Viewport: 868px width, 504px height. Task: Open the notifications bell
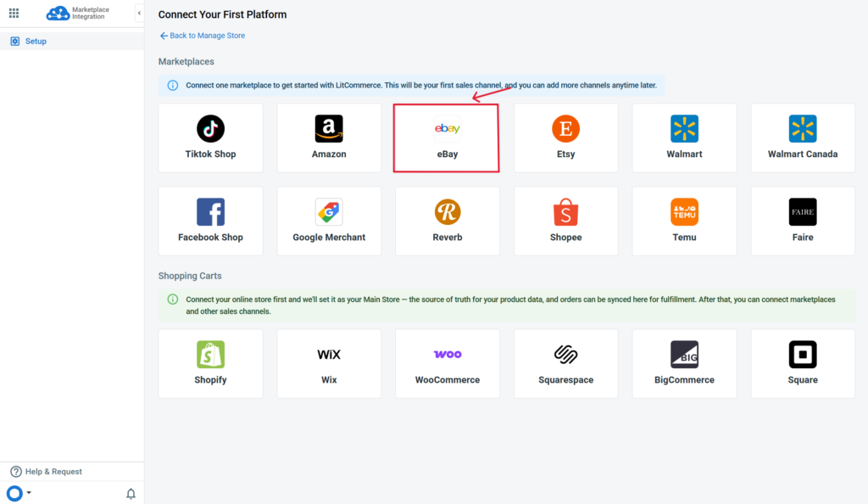(x=131, y=494)
